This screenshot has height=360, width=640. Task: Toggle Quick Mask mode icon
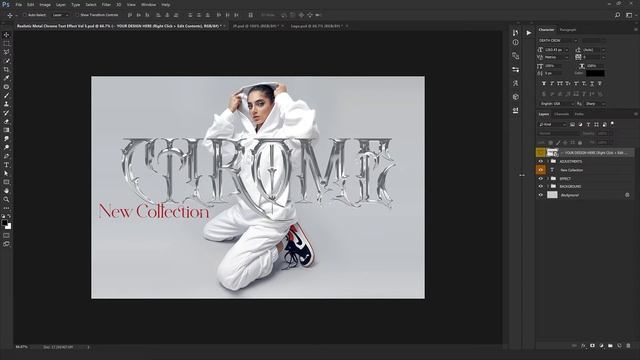pos(7,236)
